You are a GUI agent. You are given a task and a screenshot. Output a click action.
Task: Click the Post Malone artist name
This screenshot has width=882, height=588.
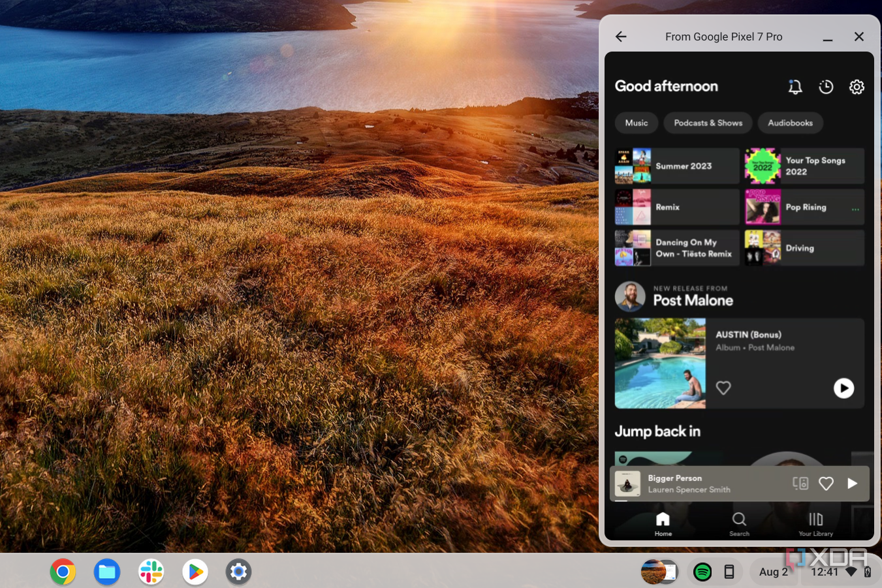click(x=693, y=300)
